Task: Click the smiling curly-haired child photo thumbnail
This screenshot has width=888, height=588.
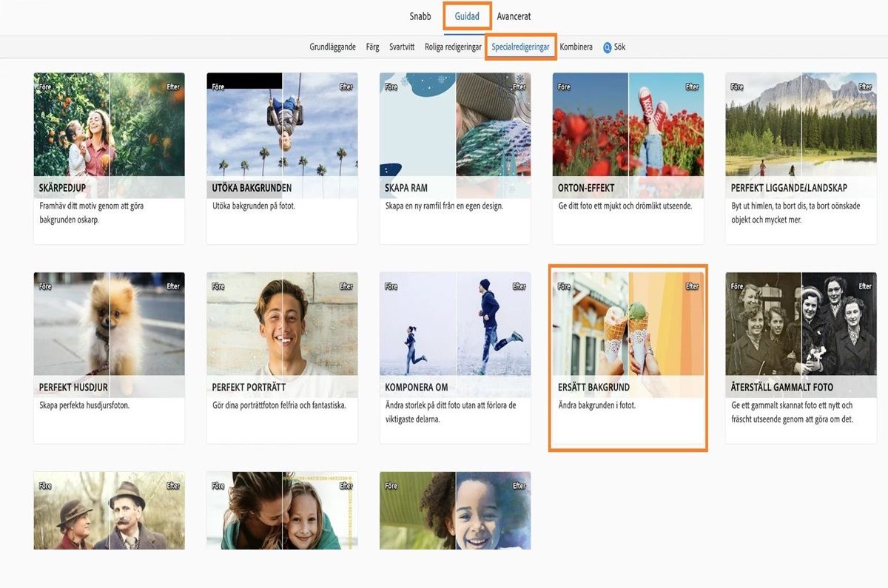Action: pyautogui.click(x=455, y=510)
